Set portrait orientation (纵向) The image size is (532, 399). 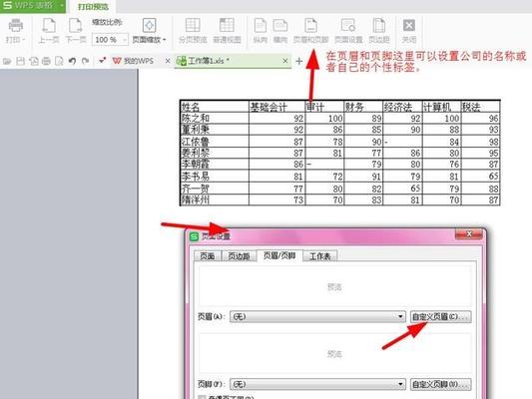pos(261,26)
